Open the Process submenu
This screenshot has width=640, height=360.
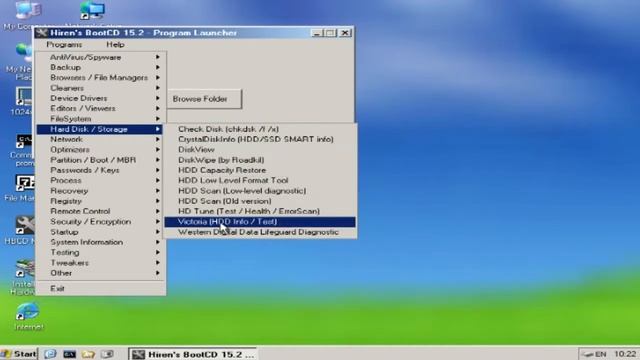(x=101, y=180)
